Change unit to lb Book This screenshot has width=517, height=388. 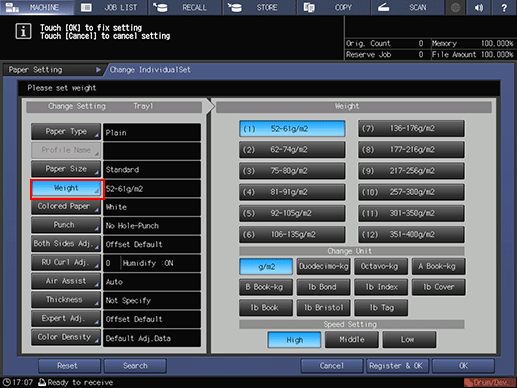pos(266,307)
